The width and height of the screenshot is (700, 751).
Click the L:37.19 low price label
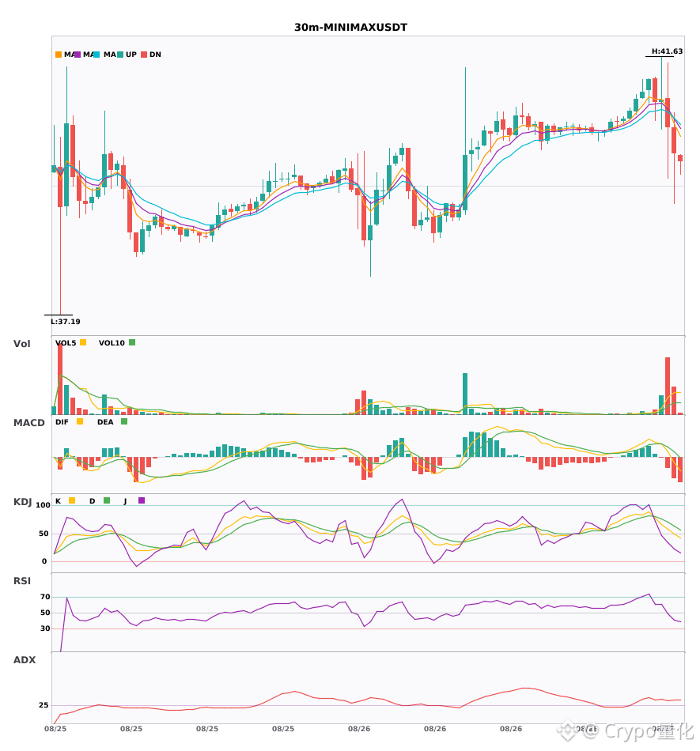coord(66,322)
